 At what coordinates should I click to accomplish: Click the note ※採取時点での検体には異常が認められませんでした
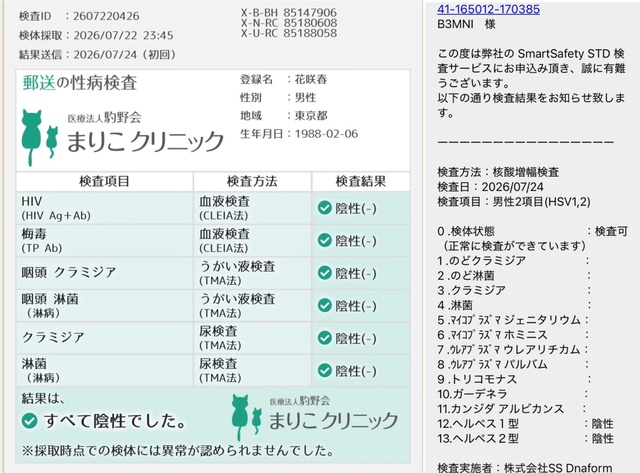[x=178, y=451]
